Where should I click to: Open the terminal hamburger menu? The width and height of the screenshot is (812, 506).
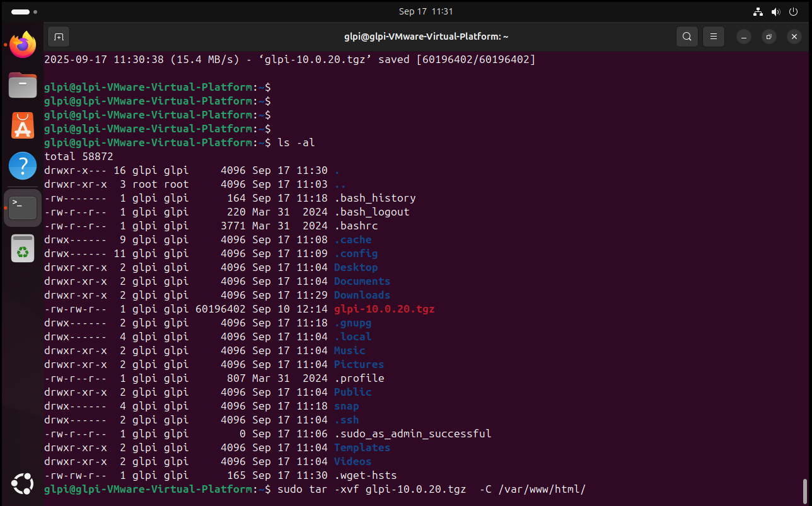click(714, 37)
